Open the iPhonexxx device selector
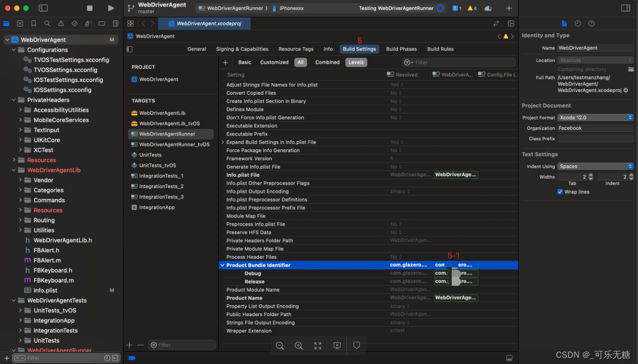 (288, 8)
